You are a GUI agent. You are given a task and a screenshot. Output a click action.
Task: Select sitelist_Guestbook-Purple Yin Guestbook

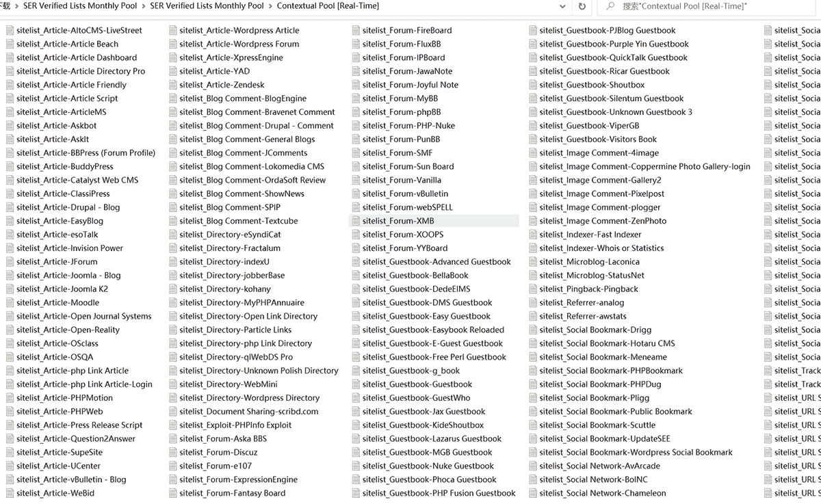[x=614, y=44]
